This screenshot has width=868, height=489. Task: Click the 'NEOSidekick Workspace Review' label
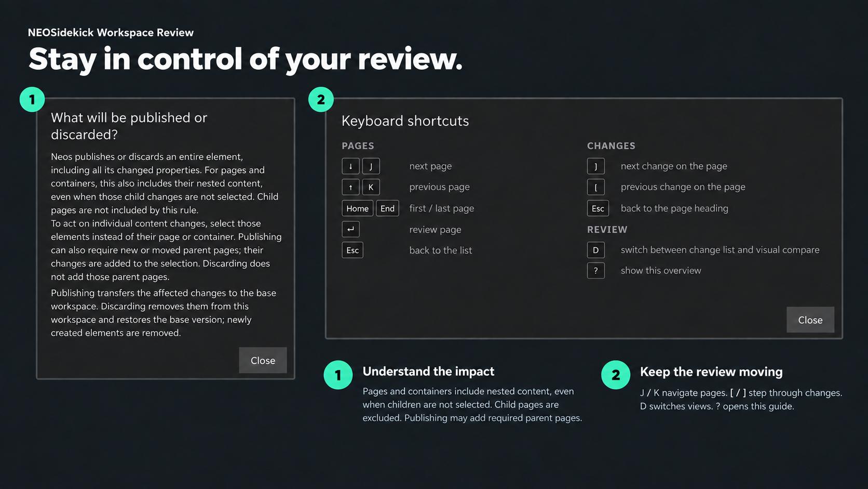pyautogui.click(x=111, y=32)
